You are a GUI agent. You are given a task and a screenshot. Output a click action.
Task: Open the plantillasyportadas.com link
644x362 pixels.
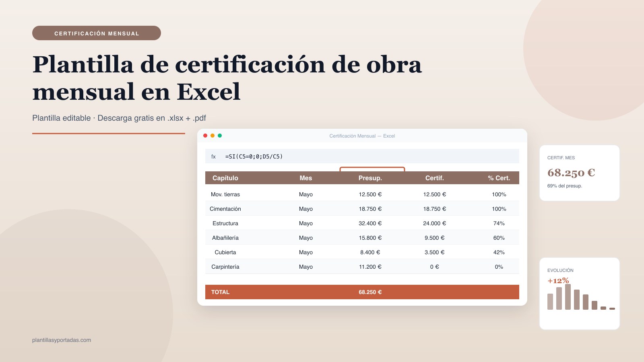tap(62, 340)
